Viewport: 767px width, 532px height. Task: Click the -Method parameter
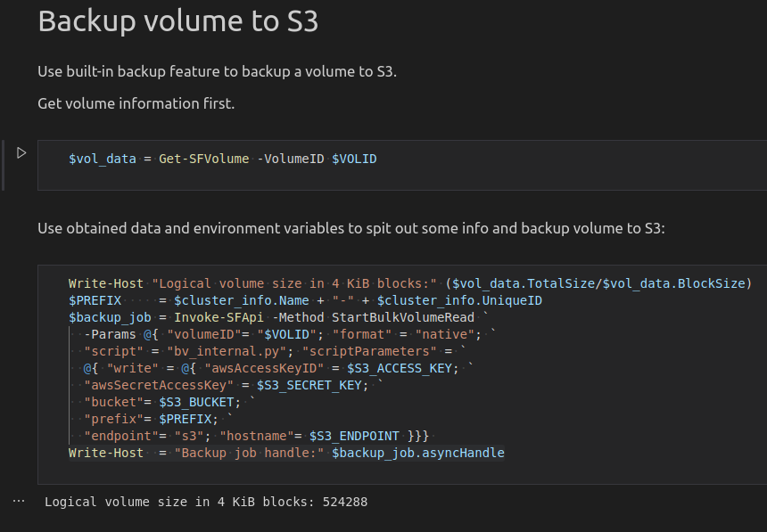(x=298, y=317)
